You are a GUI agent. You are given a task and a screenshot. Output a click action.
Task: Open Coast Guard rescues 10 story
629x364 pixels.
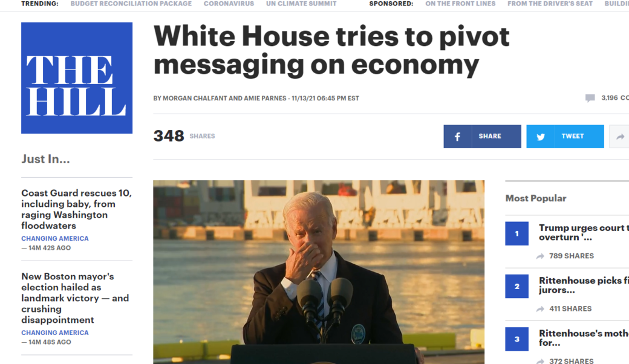[x=76, y=209]
